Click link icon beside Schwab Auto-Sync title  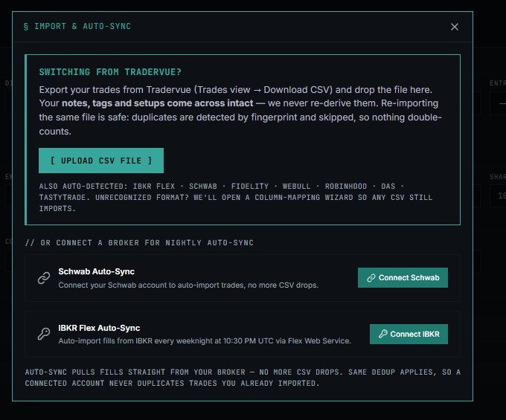click(x=44, y=278)
